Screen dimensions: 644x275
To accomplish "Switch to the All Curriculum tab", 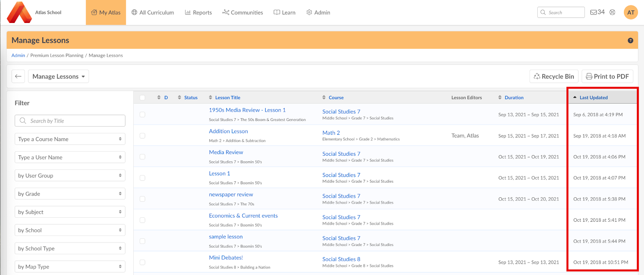I will click(x=153, y=12).
